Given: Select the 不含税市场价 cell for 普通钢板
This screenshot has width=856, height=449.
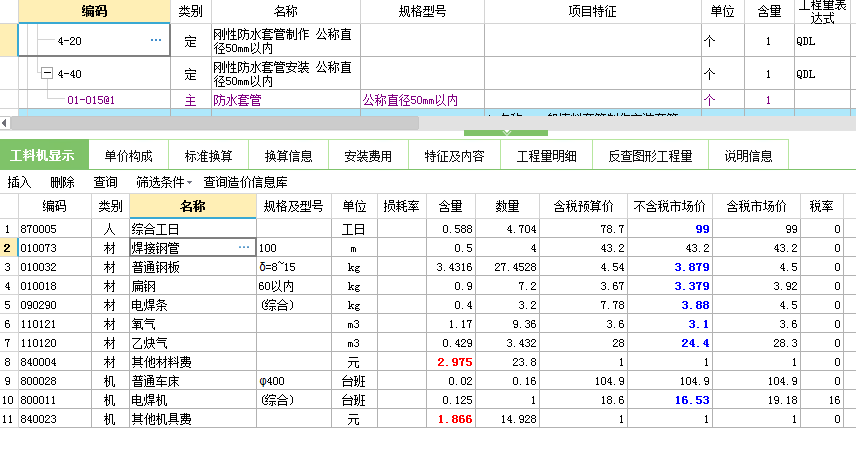Looking at the screenshot, I should pyautogui.click(x=670, y=267).
